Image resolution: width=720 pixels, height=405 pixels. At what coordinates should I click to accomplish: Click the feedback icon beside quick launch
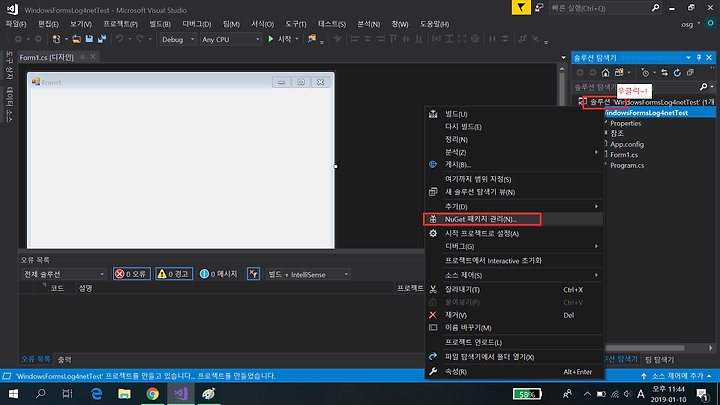point(540,8)
